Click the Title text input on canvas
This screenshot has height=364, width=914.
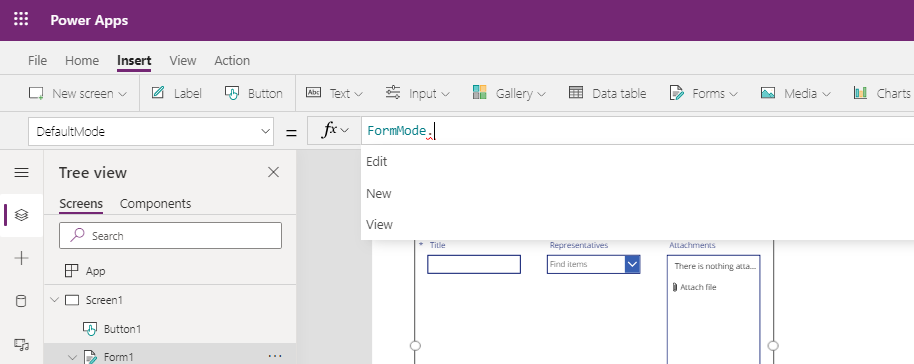pos(474,264)
